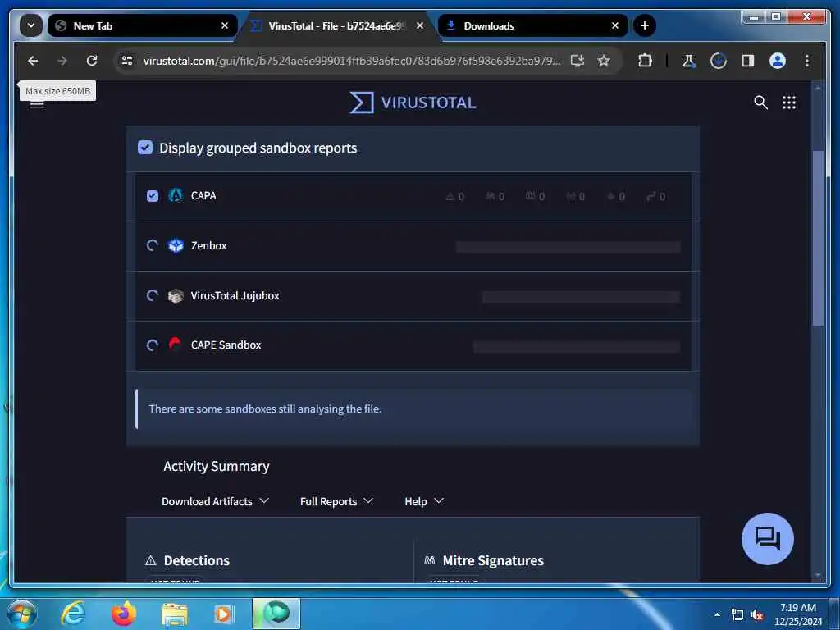Image resolution: width=840 pixels, height=630 pixels.
Task: Open Windows Explorer from the taskbar
Action: [175, 615]
